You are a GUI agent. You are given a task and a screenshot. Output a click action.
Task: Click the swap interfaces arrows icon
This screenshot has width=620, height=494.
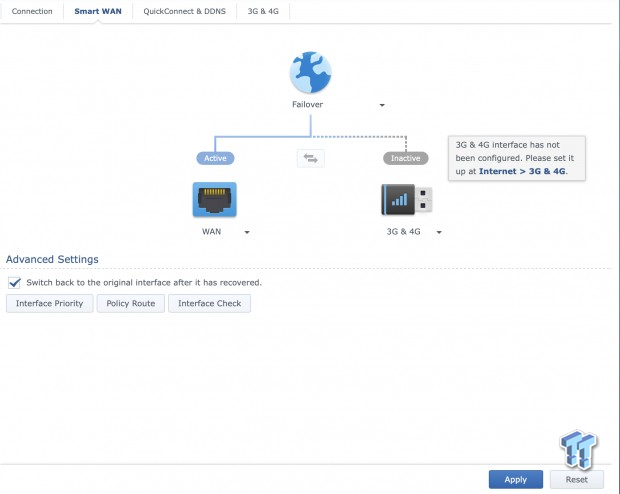click(x=311, y=158)
